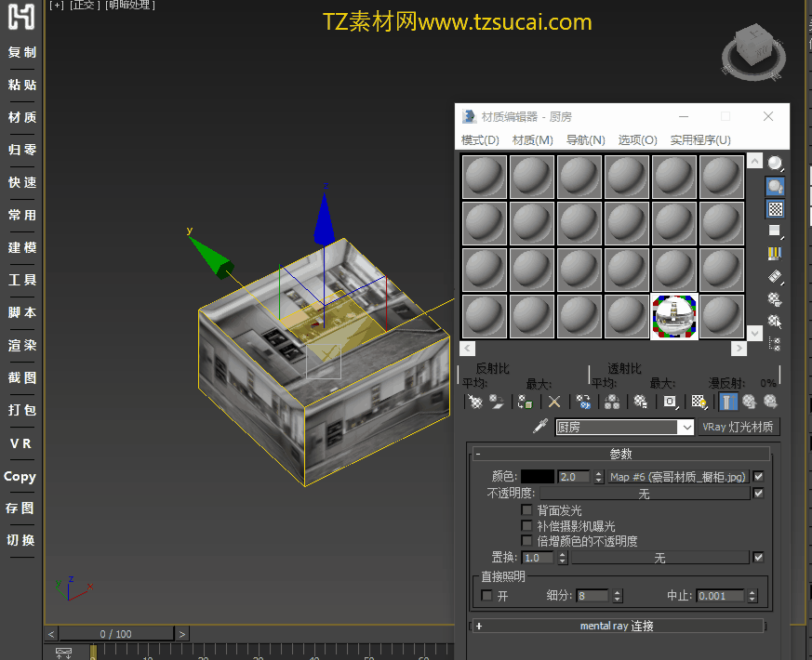The height and width of the screenshot is (660, 812).
Task: Select the kitchen material sample sphere
Action: (673, 316)
